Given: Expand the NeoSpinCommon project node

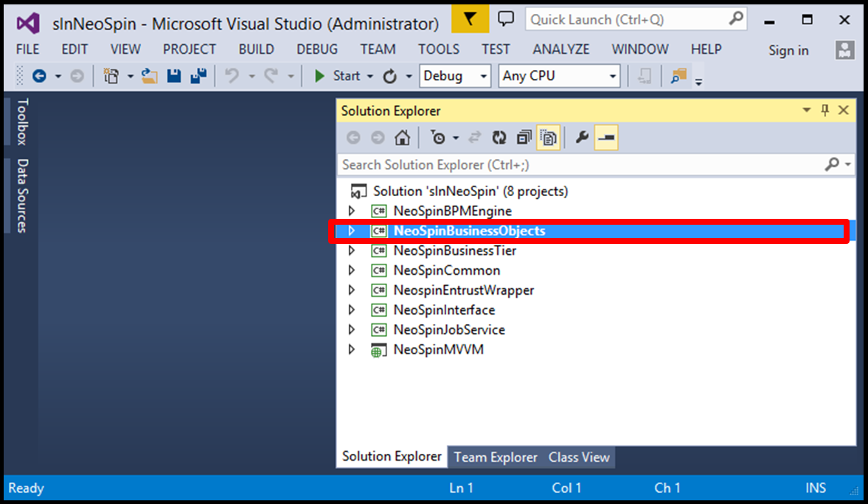Looking at the screenshot, I should tap(352, 270).
